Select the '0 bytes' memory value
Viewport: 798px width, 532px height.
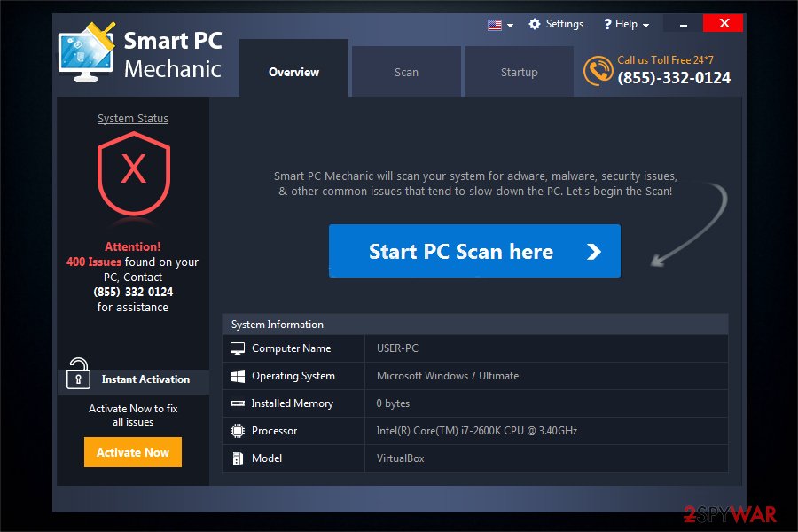tap(393, 403)
